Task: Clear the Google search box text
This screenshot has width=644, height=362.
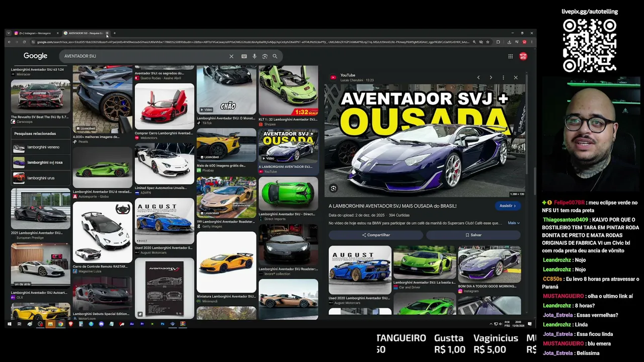Action: click(231, 56)
